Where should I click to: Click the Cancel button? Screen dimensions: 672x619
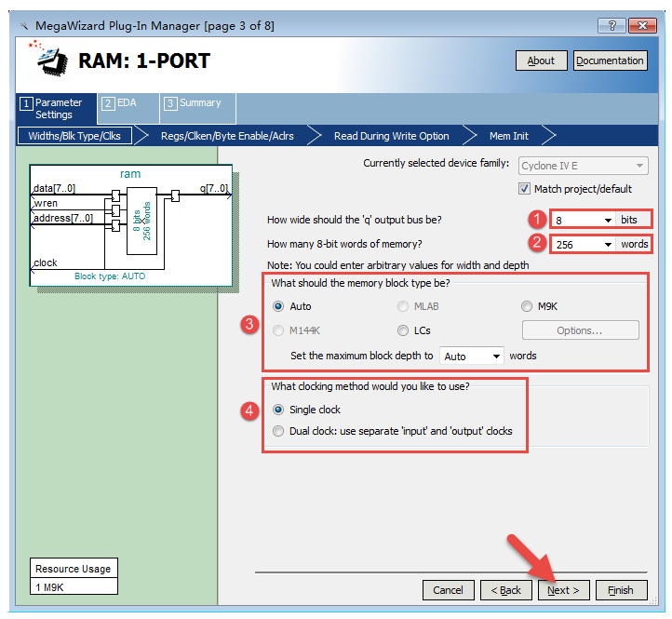(448, 590)
